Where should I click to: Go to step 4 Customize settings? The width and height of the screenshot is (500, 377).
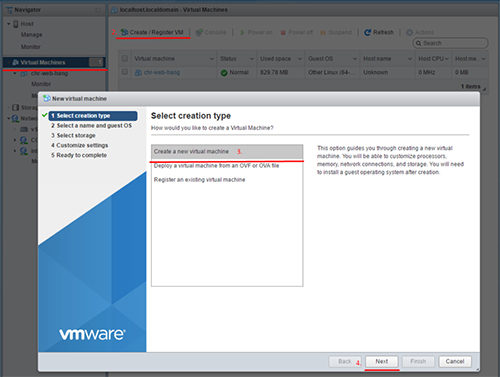80,145
